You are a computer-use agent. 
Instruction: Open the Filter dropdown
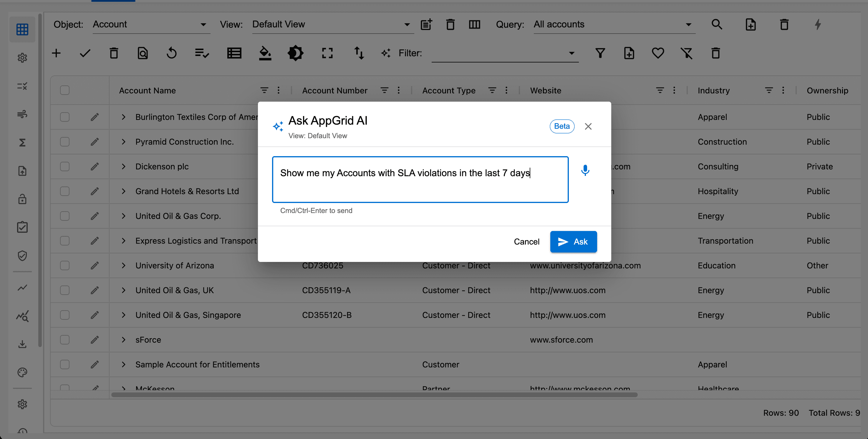click(505, 53)
